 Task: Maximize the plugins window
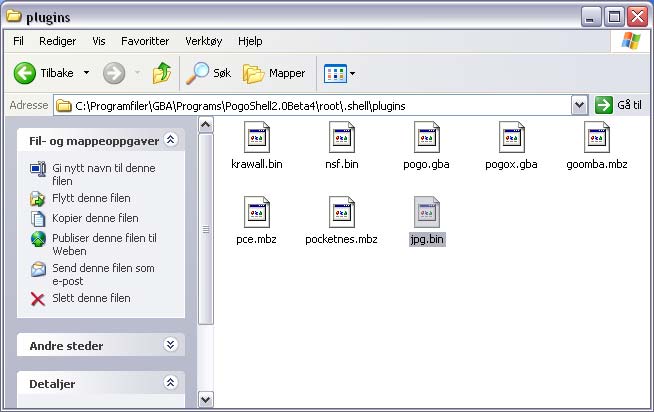tap(614, 17)
